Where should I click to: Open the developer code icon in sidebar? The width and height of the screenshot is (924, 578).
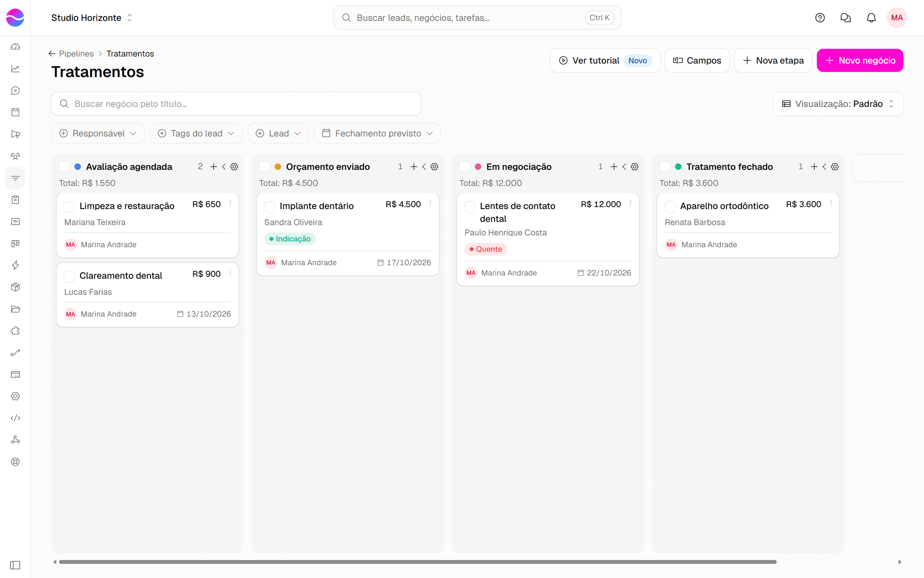(x=15, y=418)
